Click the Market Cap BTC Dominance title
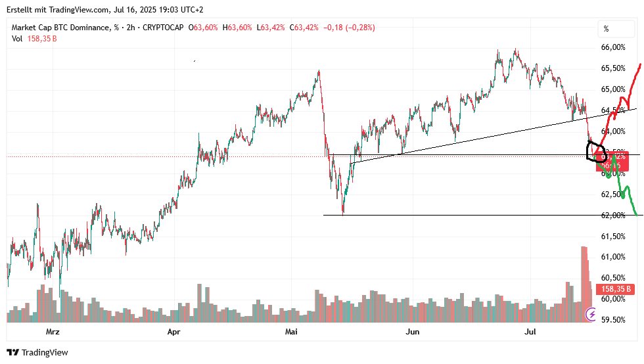Viewport: 644px width, 364px height. pyautogui.click(x=61, y=28)
